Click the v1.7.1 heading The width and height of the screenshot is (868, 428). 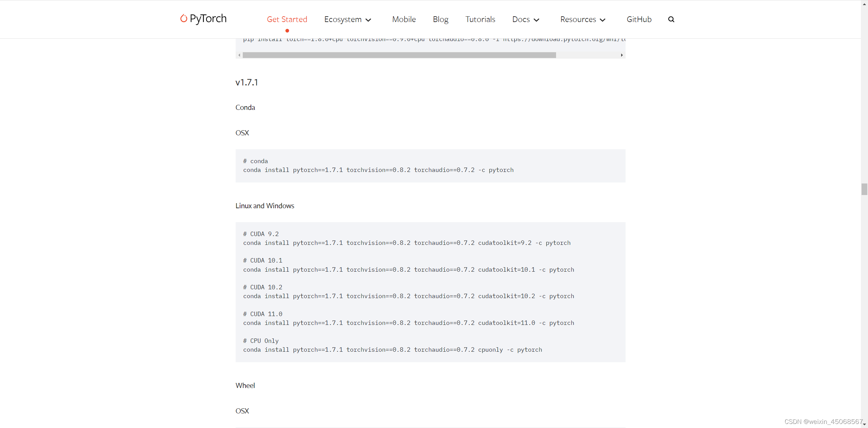(x=246, y=82)
